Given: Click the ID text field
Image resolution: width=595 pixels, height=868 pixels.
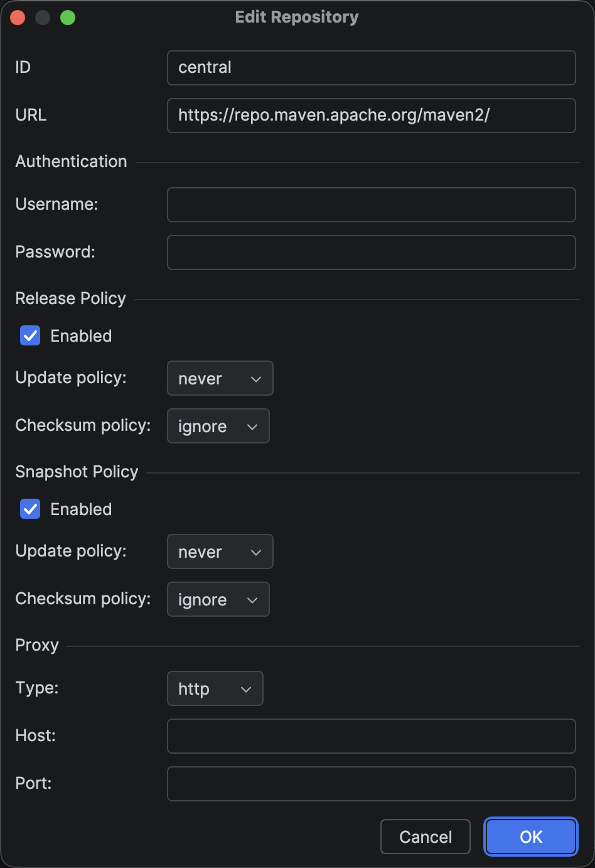Looking at the screenshot, I should click(x=371, y=68).
